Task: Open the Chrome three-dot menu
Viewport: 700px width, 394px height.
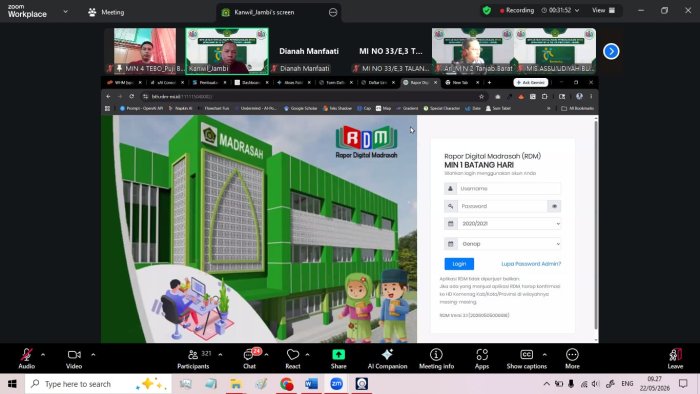Action: tap(591, 96)
